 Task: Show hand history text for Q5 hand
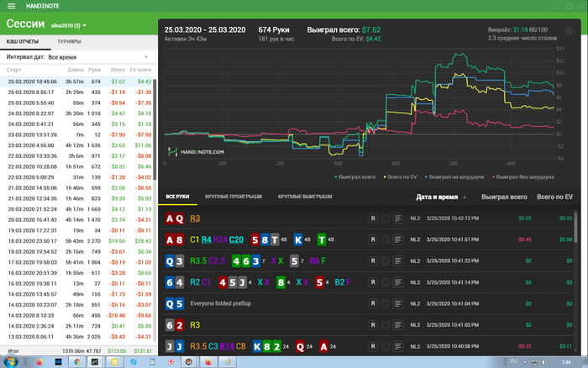click(x=398, y=303)
